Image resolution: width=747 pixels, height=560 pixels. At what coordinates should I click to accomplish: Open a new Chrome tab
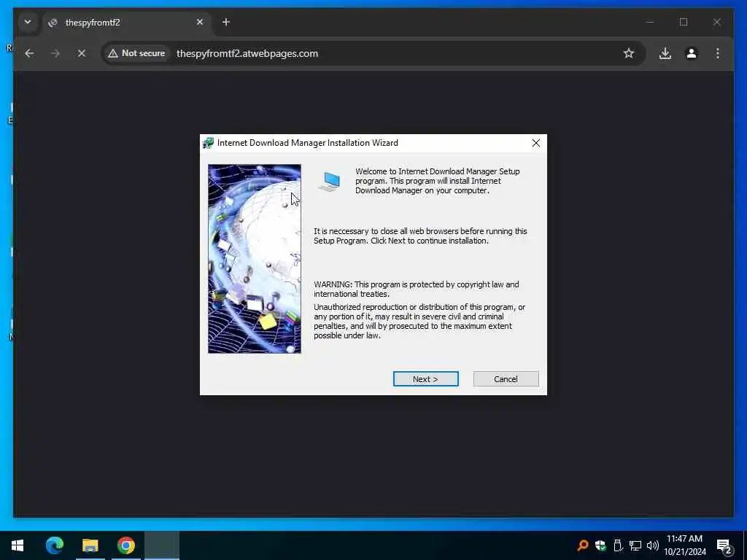point(226,22)
